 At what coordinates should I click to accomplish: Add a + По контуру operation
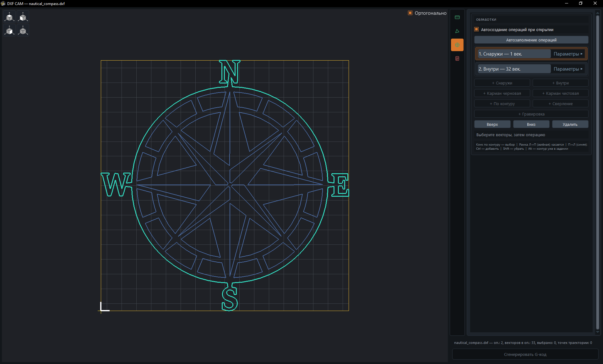coord(502,104)
